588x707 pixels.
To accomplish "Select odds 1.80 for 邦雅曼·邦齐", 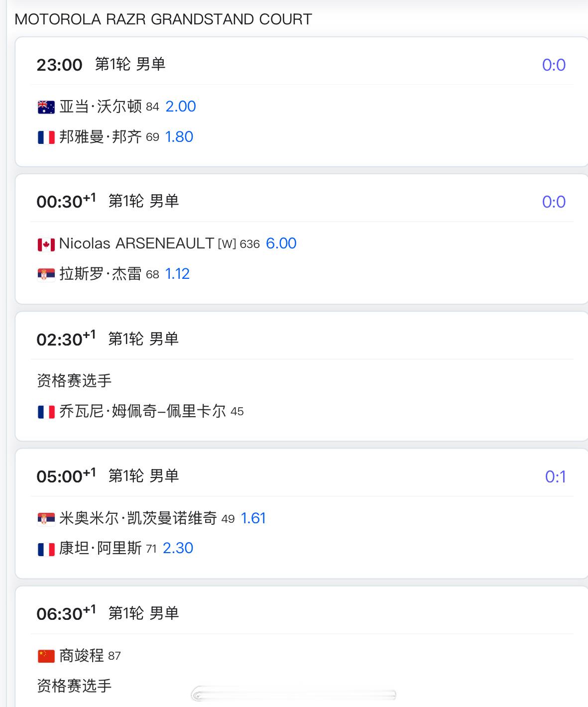I will (x=179, y=137).
